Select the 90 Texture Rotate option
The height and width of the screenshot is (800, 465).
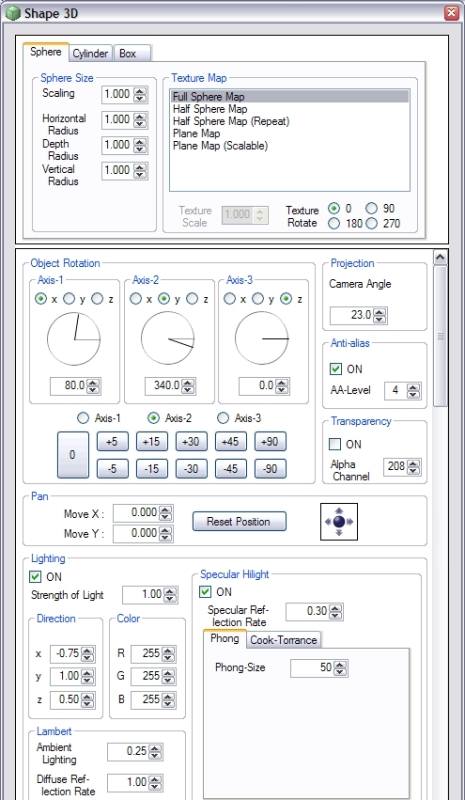pyautogui.click(x=372, y=208)
